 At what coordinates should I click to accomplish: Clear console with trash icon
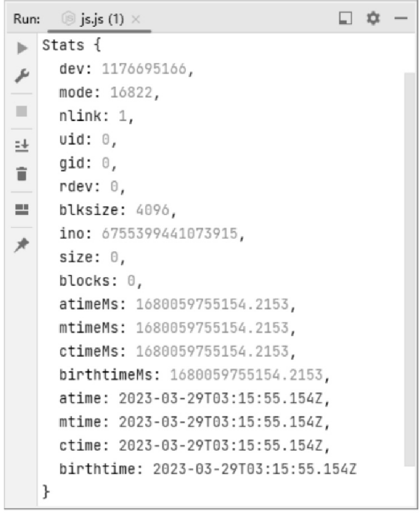point(22,174)
